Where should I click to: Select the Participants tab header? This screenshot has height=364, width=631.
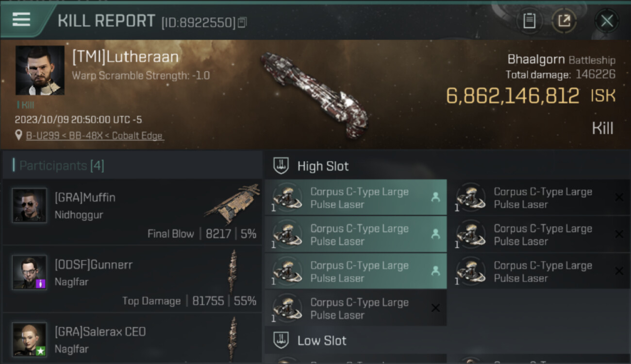tap(62, 166)
